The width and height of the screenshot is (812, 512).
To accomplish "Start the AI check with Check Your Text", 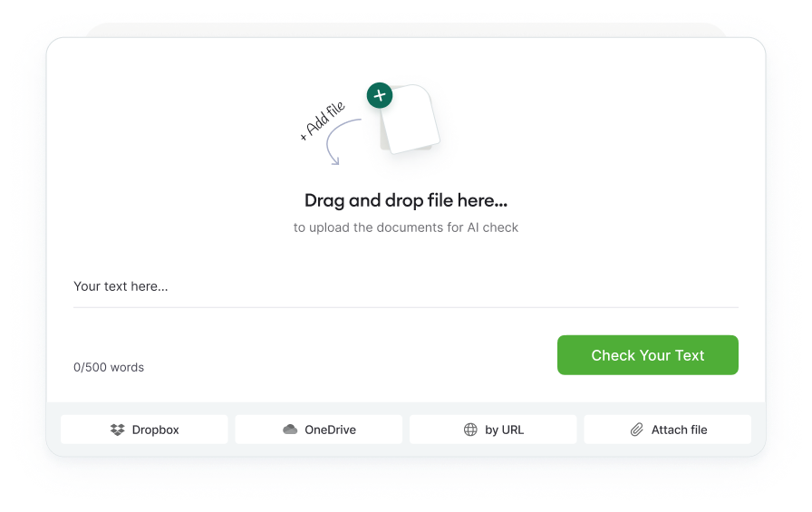I will pyautogui.click(x=648, y=355).
